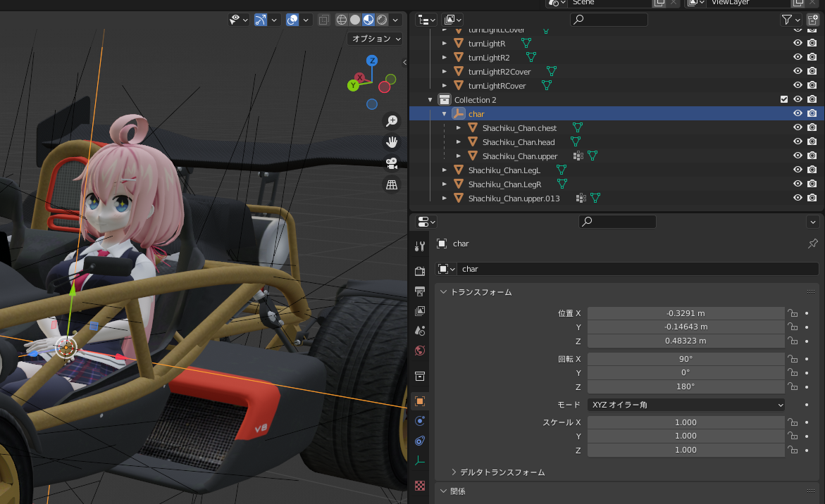
Task: Open properties editor type menu
Action: pyautogui.click(x=426, y=222)
